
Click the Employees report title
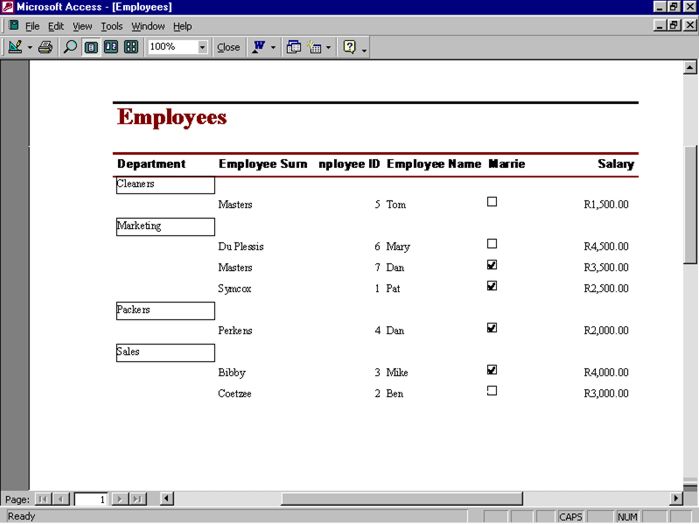(172, 118)
